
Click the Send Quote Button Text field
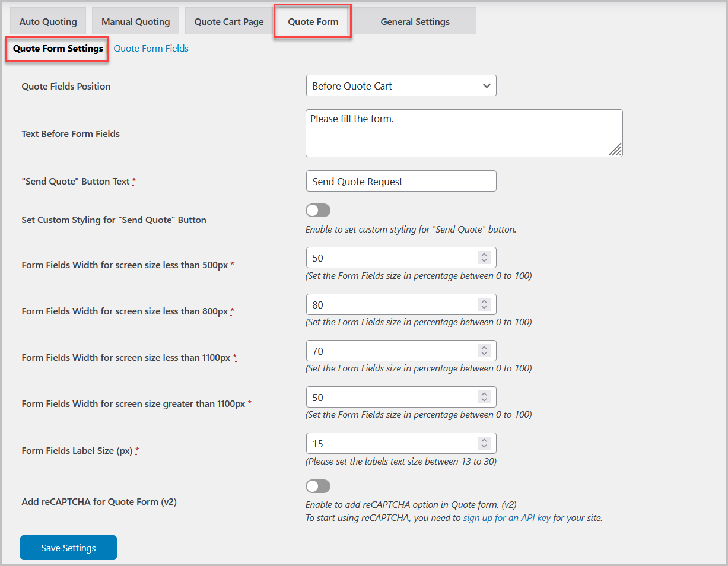(400, 181)
